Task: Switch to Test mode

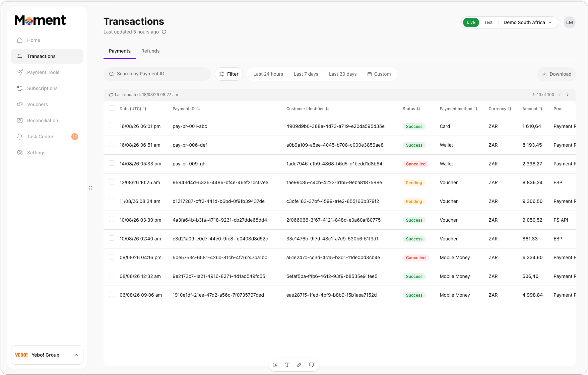Action: coord(488,22)
